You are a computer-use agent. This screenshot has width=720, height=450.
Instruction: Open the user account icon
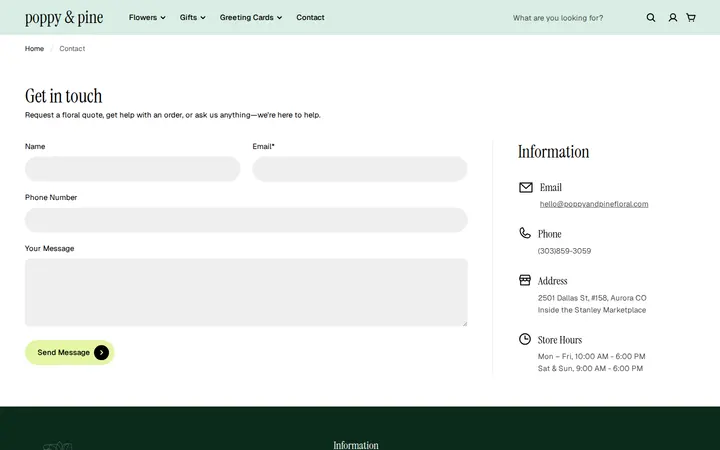point(673,17)
